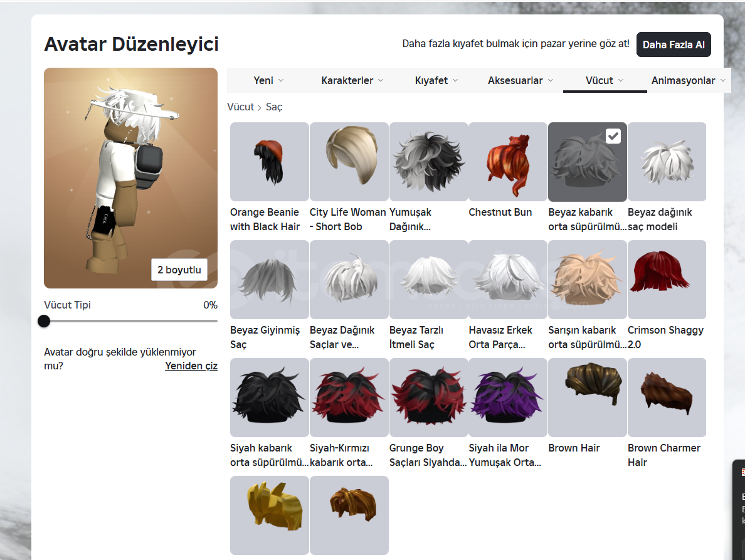Go to Vücut in the breadcrumb
745x560 pixels.
pyautogui.click(x=240, y=107)
